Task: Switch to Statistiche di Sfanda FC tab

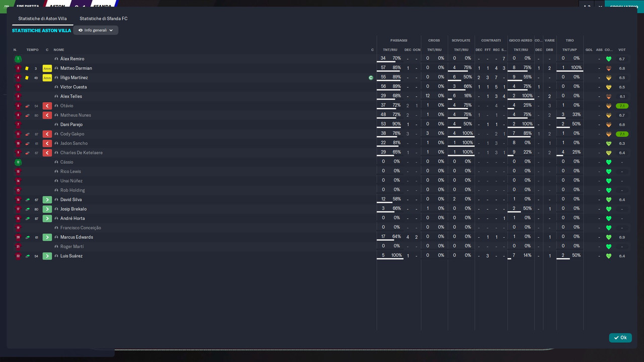Action: (x=104, y=19)
